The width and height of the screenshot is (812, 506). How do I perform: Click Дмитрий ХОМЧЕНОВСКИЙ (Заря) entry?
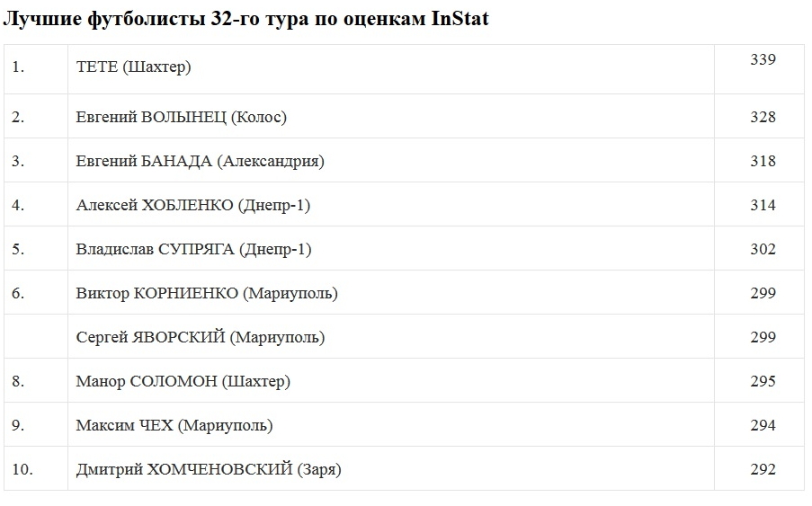pos(209,470)
